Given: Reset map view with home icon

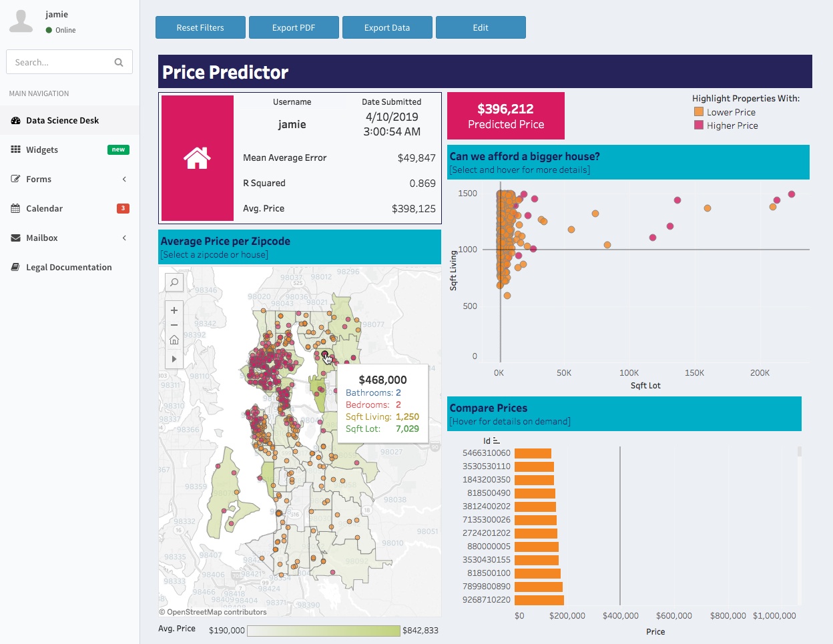Looking at the screenshot, I should (174, 340).
